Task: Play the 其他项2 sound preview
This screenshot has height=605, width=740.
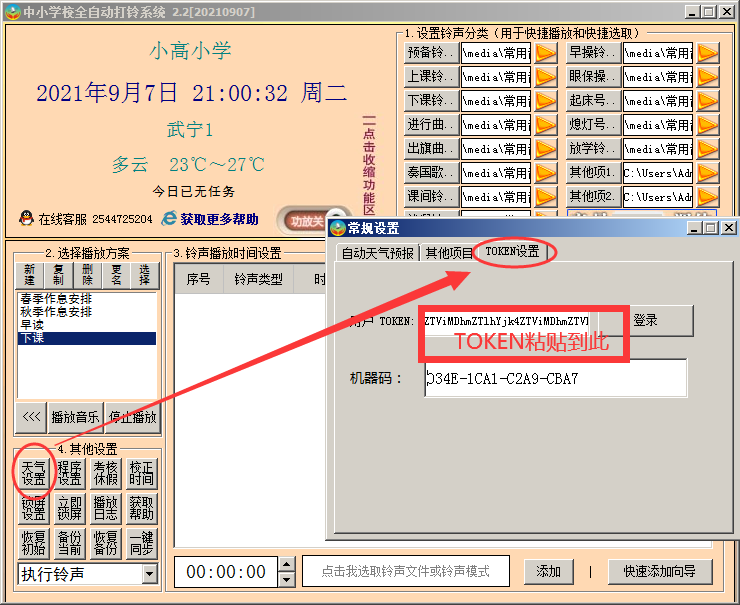Action: 708,197
